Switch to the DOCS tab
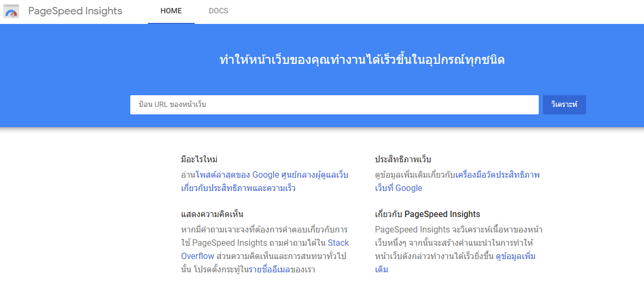Image resolution: width=644 pixels, height=308 pixels. click(x=219, y=11)
